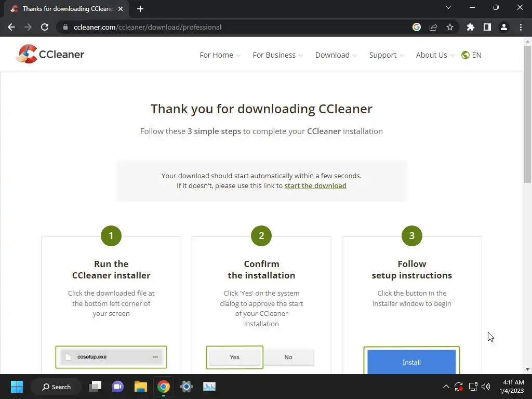Click the address bar URL
Screen dimensions: 532x399
[147, 27]
